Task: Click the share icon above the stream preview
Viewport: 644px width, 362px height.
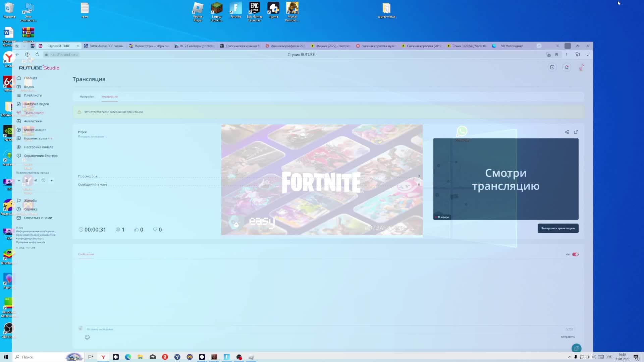Action: 567,132
